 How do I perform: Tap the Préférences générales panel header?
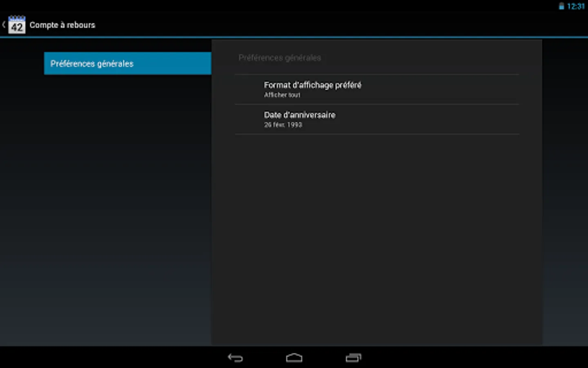(279, 58)
